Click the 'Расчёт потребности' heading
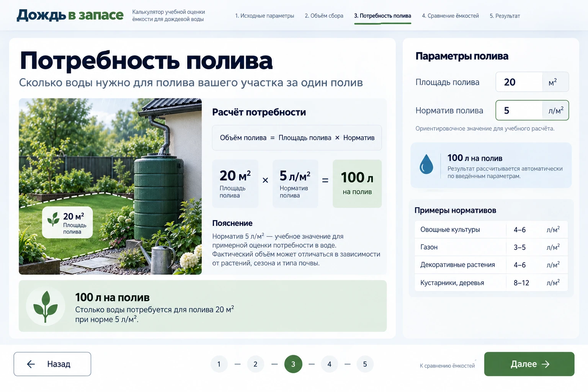Screen dimensions: 588x392 point(259,112)
